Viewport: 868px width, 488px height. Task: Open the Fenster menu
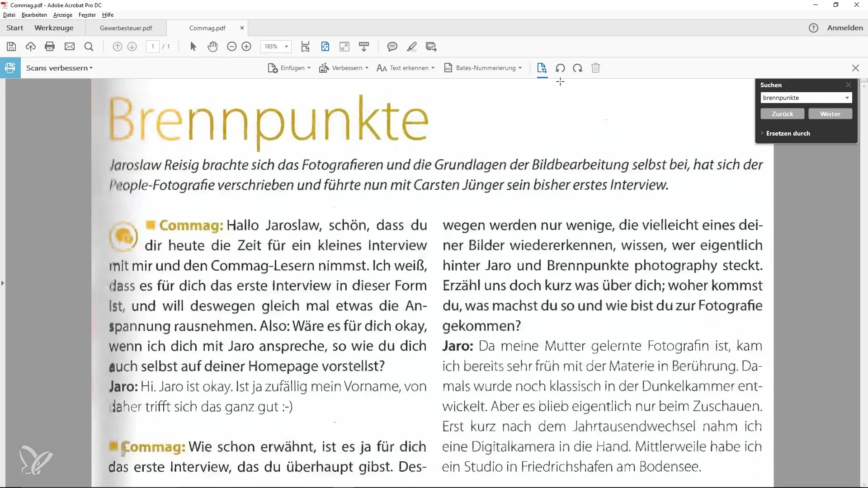click(x=87, y=15)
